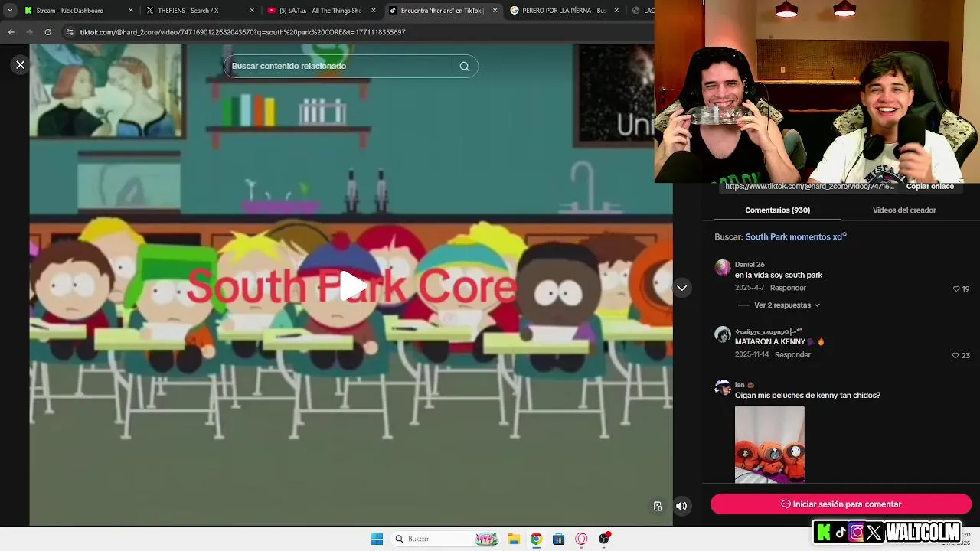Open the tab search dropdown arrow
980x551 pixels.
click(10, 11)
